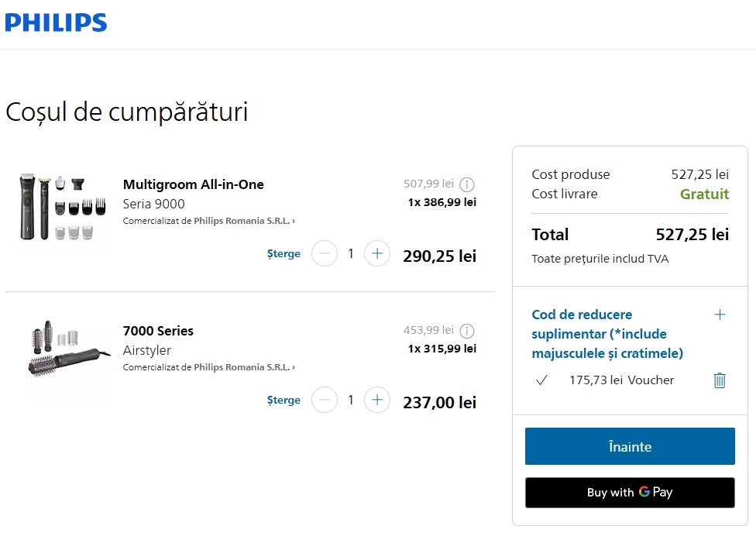Decrease Airstyler quantity with minus button

pyautogui.click(x=325, y=400)
